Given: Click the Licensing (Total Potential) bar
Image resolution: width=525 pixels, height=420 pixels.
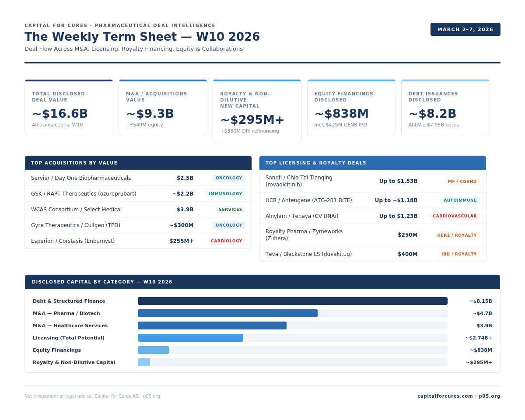Looking at the screenshot, I should 190,338.
